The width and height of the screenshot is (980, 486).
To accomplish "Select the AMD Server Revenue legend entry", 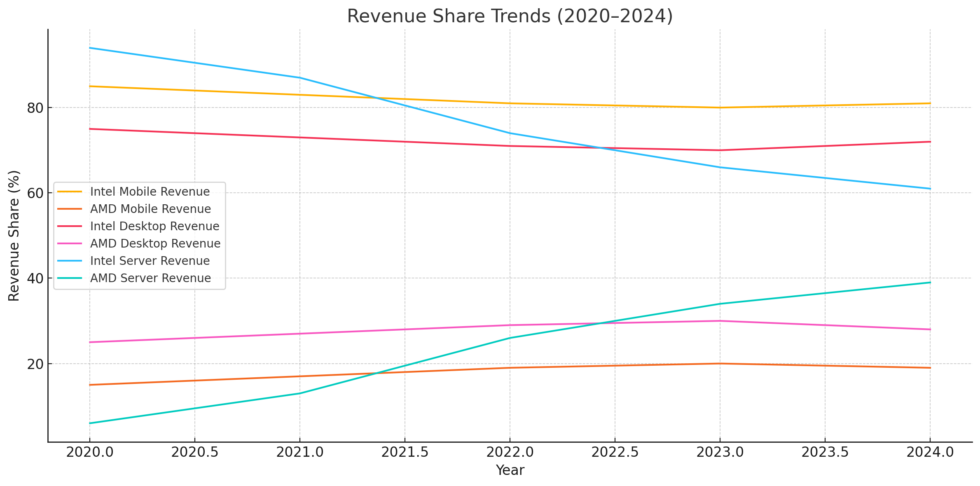I will [151, 278].
